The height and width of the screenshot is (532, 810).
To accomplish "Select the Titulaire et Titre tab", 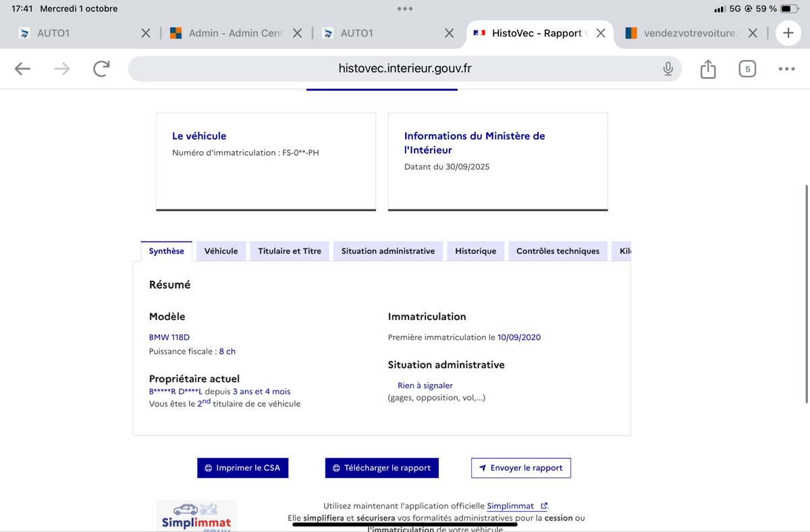I will [290, 251].
